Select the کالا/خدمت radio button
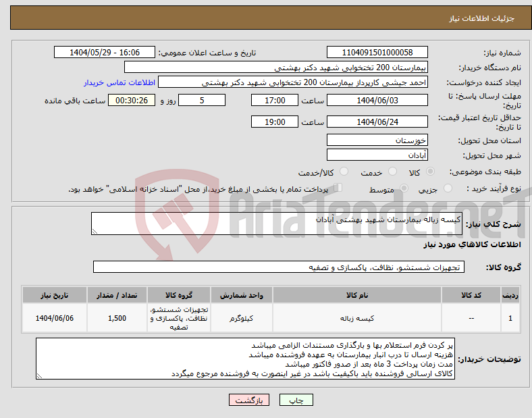This screenshot has height=418, width=532. click(x=344, y=172)
